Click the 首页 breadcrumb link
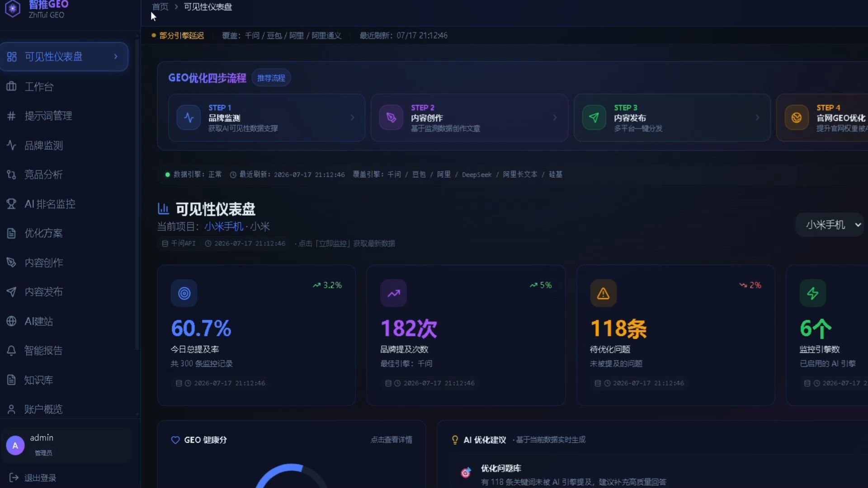Screen dimensions: 868x488 coord(160,7)
